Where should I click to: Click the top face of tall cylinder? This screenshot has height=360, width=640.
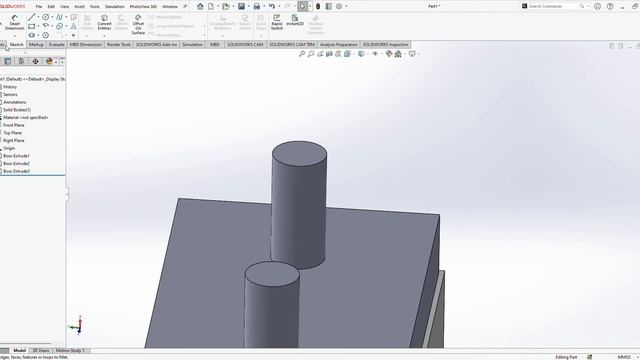[x=299, y=153]
